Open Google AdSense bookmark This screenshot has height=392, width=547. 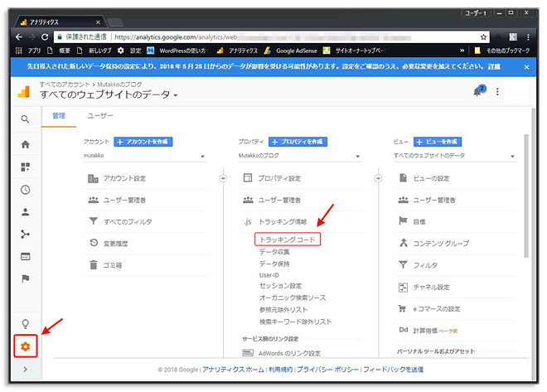291,51
